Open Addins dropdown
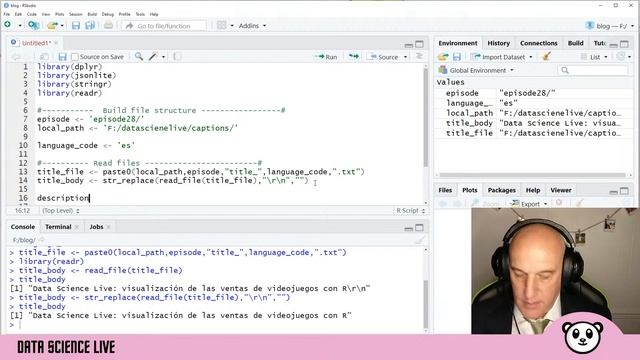Image resolution: width=640 pixels, height=360 pixels. point(252,25)
